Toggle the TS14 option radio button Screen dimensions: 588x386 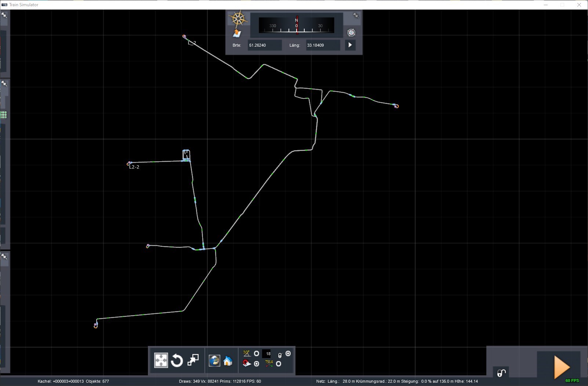tap(279, 364)
